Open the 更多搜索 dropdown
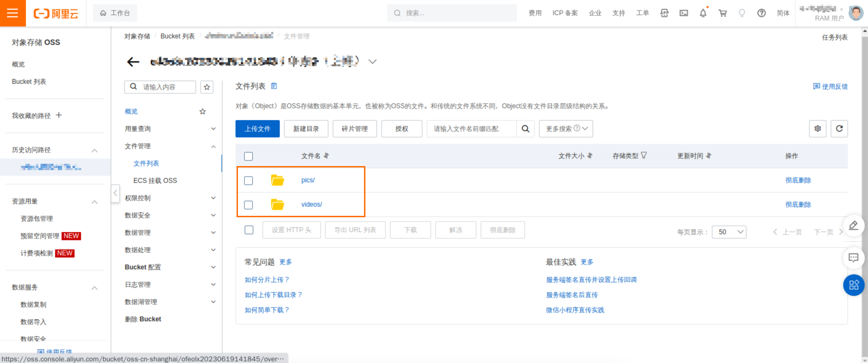The image size is (868, 363). (x=566, y=128)
